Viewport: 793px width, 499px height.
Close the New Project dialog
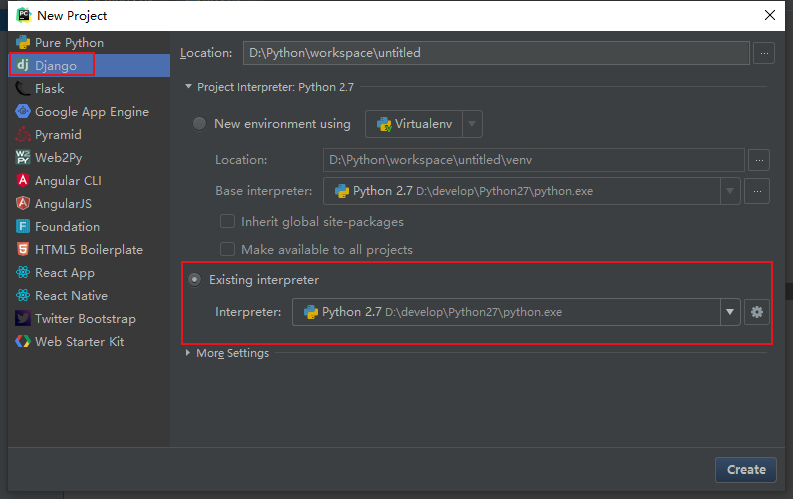click(770, 15)
